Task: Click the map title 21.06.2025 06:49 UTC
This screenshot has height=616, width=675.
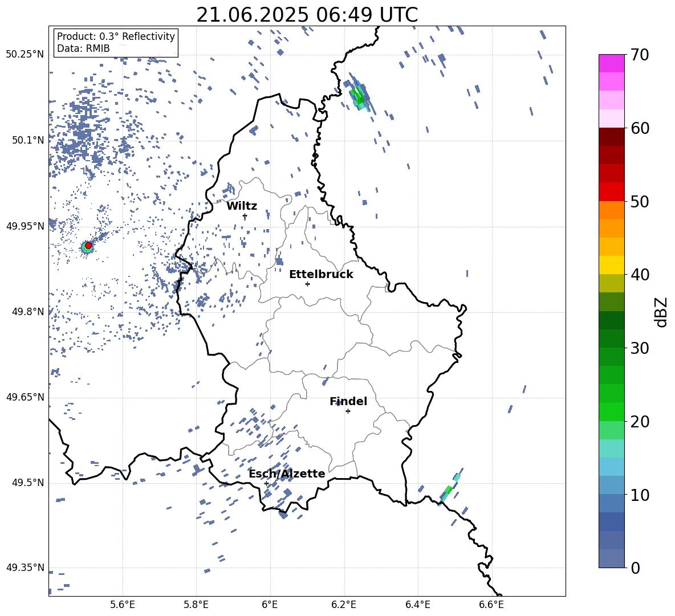Action: [307, 15]
